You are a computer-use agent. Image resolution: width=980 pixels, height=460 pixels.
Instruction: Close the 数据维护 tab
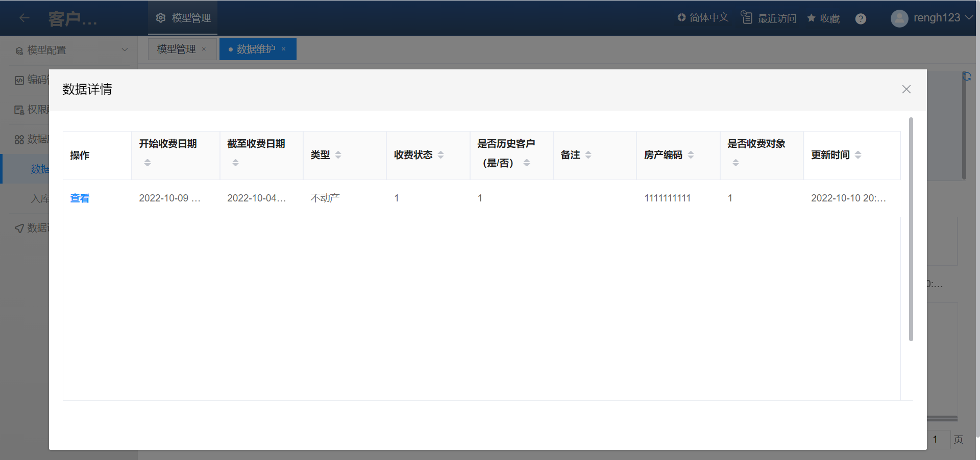click(x=284, y=49)
